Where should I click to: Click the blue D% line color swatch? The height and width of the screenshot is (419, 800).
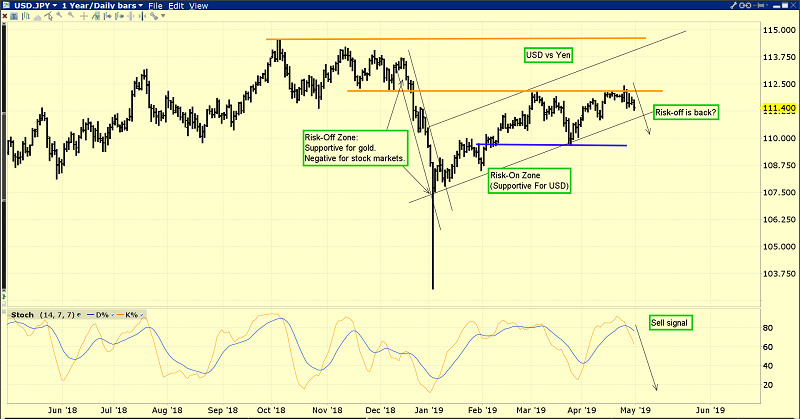pyautogui.click(x=90, y=315)
